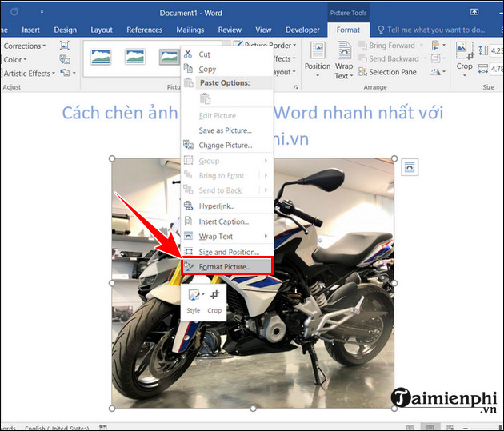Click the Rotate Objects icon in Arrange group
504x431 pixels.
[436, 72]
